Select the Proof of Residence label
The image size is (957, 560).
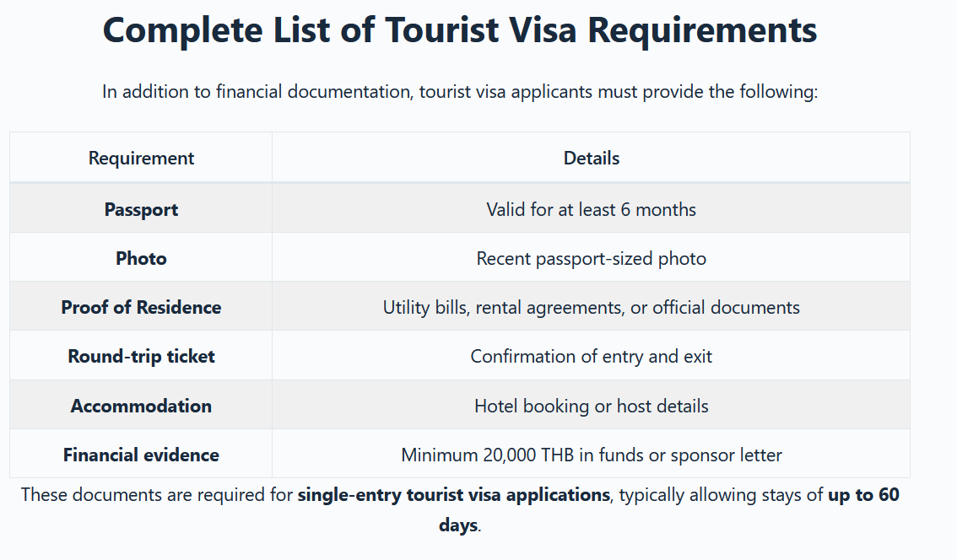[x=141, y=307]
